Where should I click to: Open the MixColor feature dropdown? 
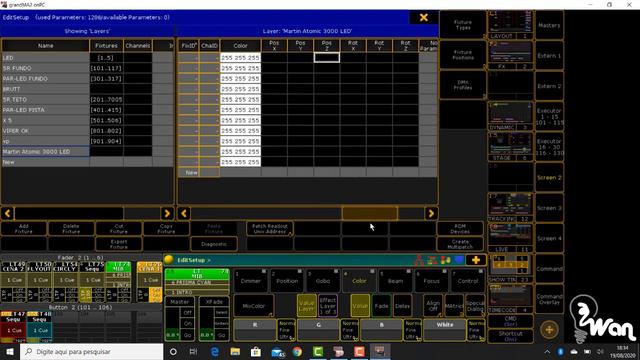coord(253,306)
